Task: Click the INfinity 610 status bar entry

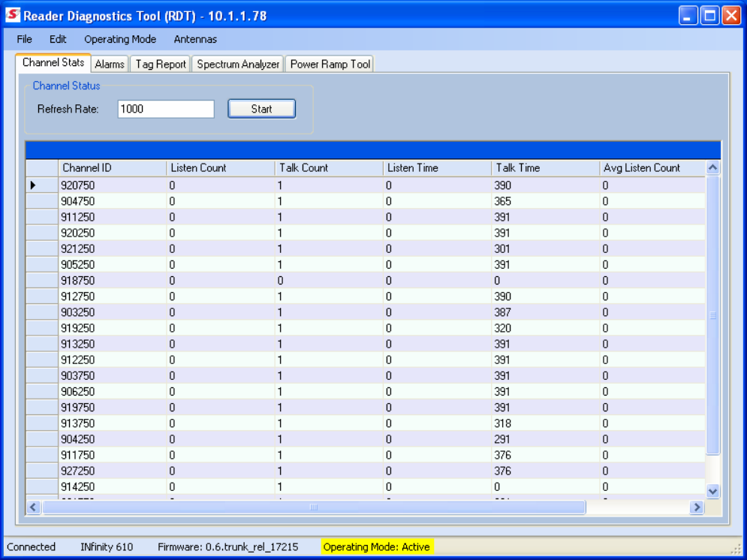Action: click(107, 546)
